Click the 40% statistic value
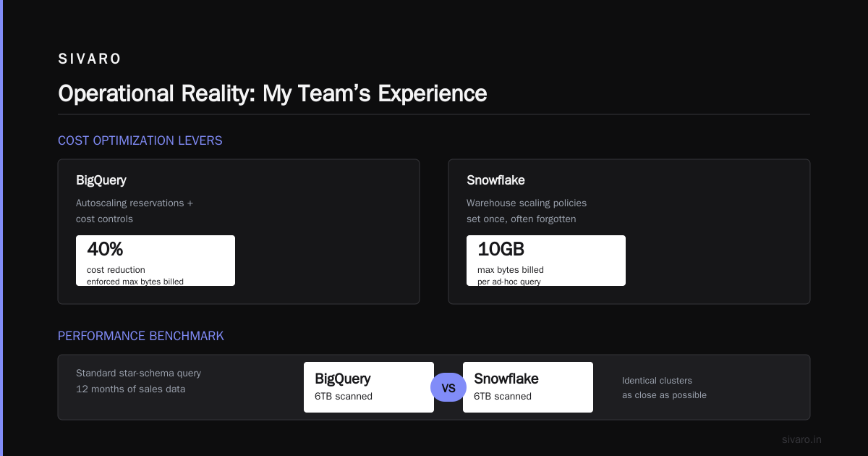Image resolution: width=868 pixels, height=456 pixels. pyautogui.click(x=106, y=249)
